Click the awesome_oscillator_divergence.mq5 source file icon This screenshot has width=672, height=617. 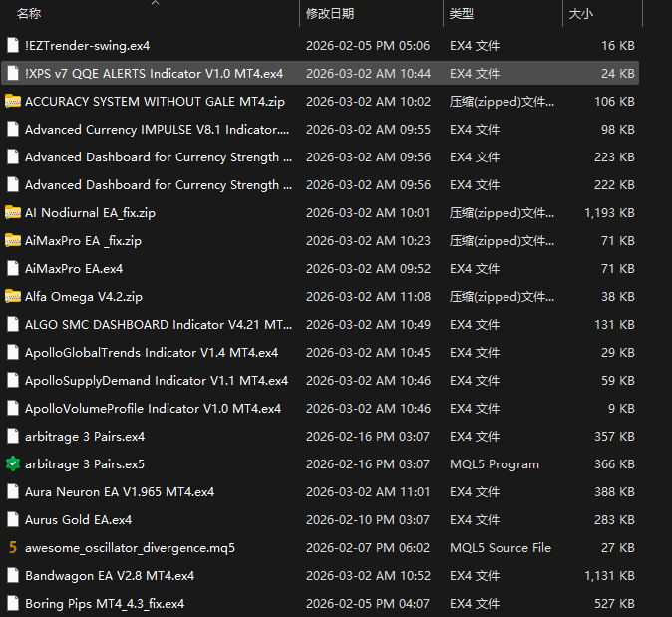coord(13,547)
